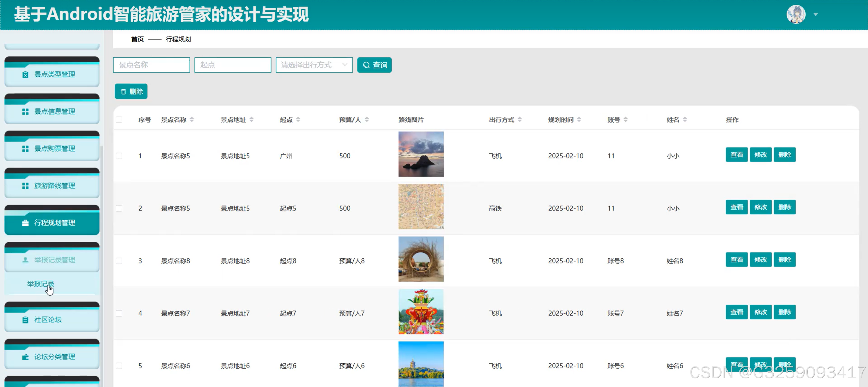Click the briefcase icon on 行程规划管理
The height and width of the screenshot is (387, 868).
(25, 223)
